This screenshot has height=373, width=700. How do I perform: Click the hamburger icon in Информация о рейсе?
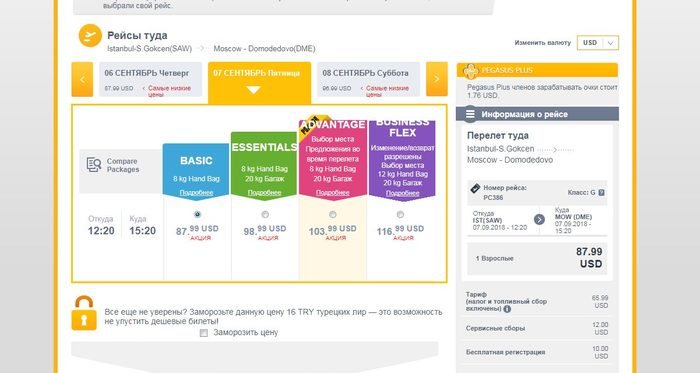point(470,114)
